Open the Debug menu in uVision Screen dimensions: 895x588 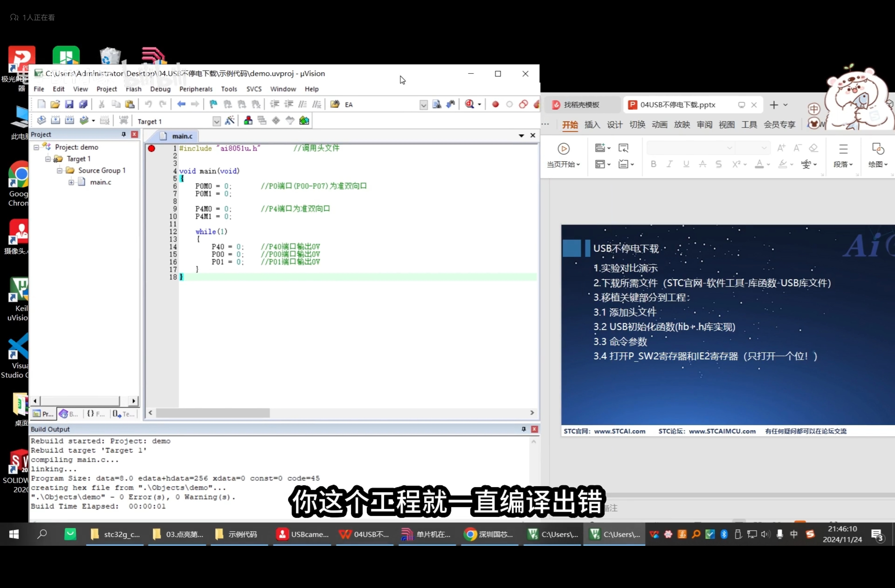click(160, 89)
